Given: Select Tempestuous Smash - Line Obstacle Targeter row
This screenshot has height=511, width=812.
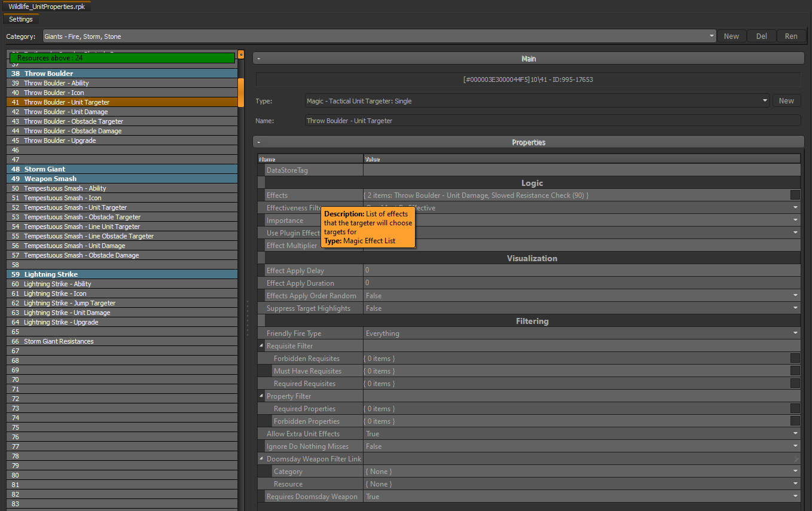Looking at the screenshot, I should pyautogui.click(x=122, y=236).
